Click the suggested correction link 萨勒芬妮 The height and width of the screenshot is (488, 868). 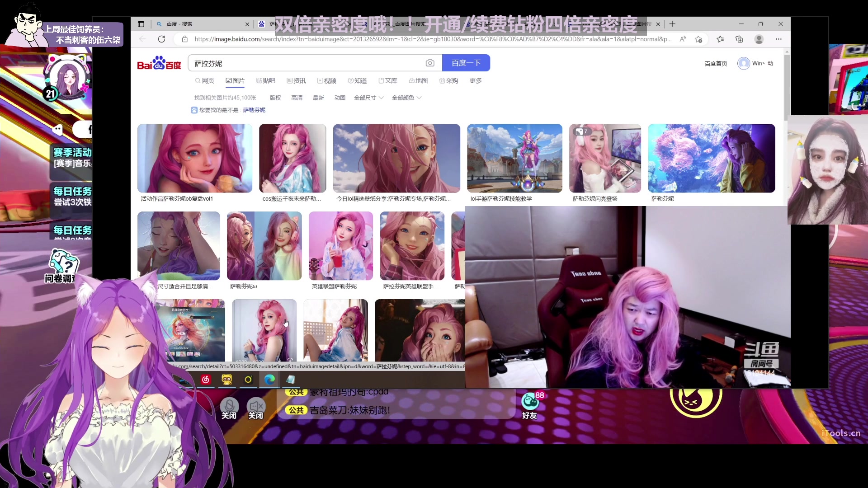(x=254, y=110)
